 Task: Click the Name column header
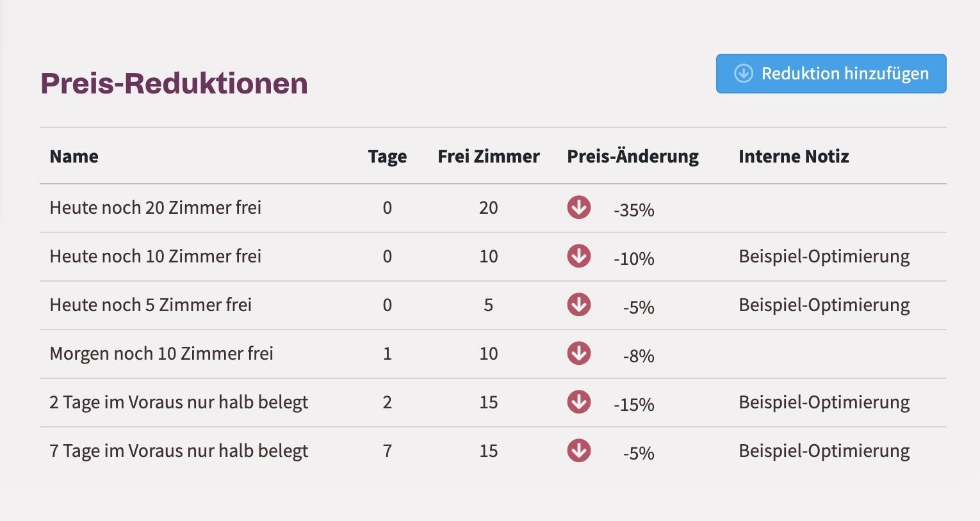pos(74,156)
